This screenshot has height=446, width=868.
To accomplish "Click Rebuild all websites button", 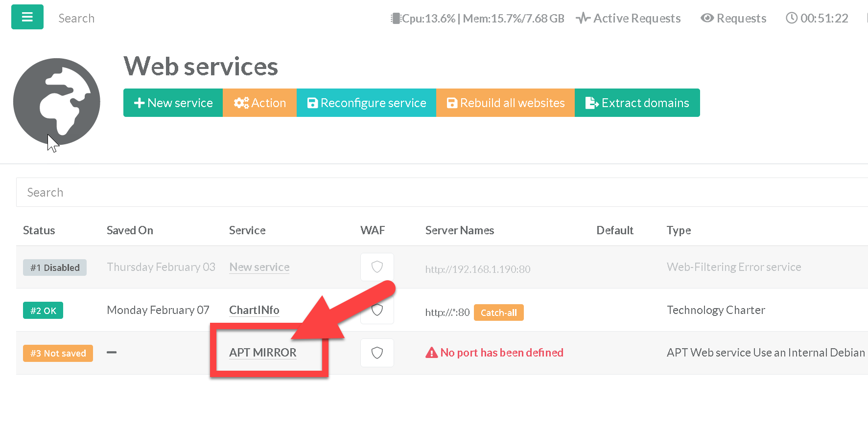I will pos(505,103).
